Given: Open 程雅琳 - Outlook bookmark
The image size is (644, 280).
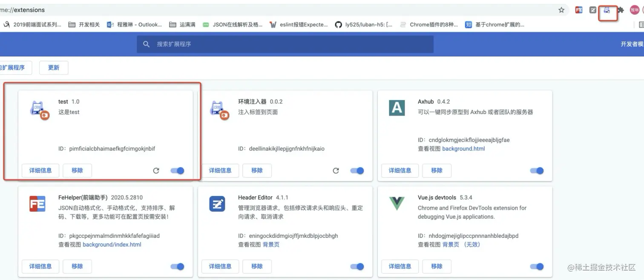Looking at the screenshot, I should 134,25.
